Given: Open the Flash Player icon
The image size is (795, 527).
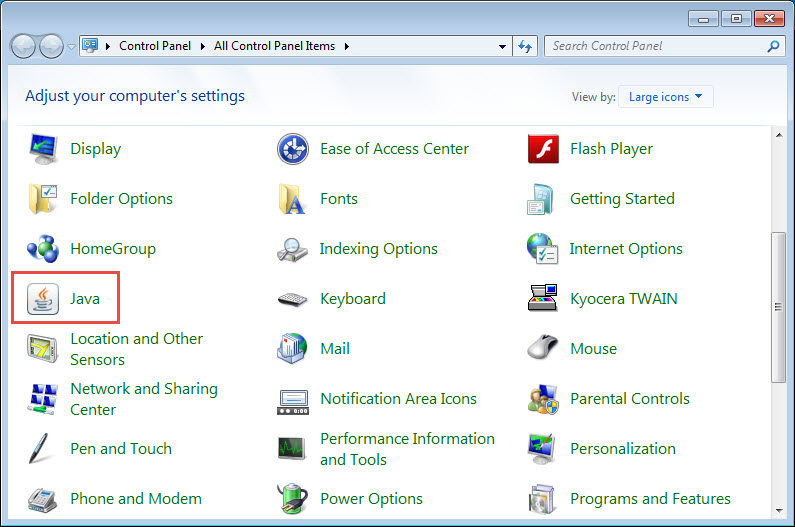Looking at the screenshot, I should pos(542,149).
